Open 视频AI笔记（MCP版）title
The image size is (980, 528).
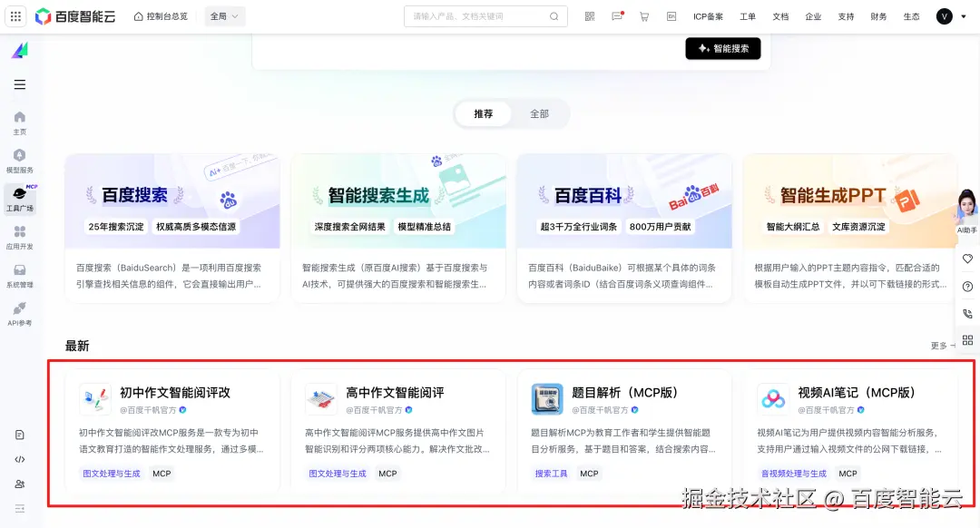click(857, 393)
